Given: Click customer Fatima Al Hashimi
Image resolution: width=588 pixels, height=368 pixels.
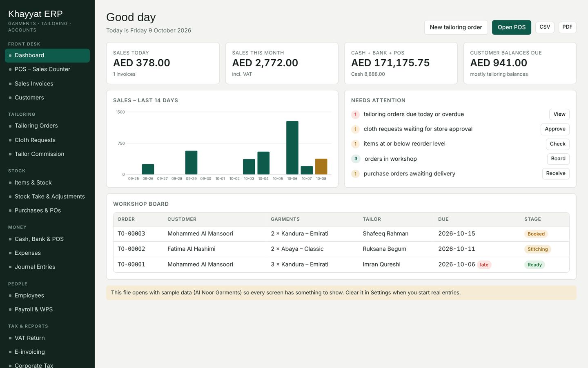Looking at the screenshot, I should (192, 249).
